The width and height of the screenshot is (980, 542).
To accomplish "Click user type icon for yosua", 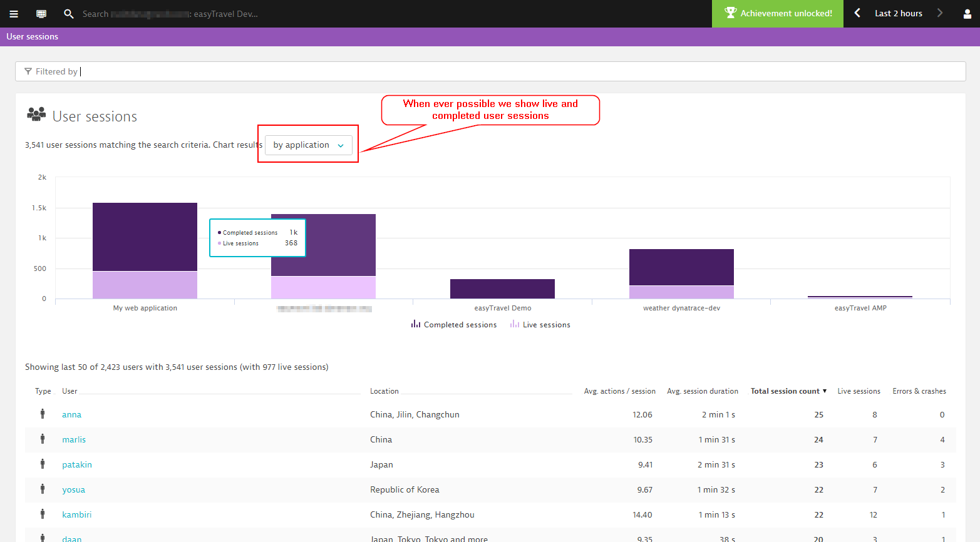I will 43,489.
